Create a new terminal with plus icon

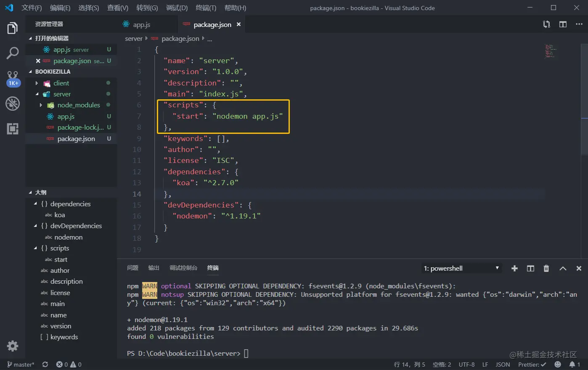pyautogui.click(x=514, y=269)
